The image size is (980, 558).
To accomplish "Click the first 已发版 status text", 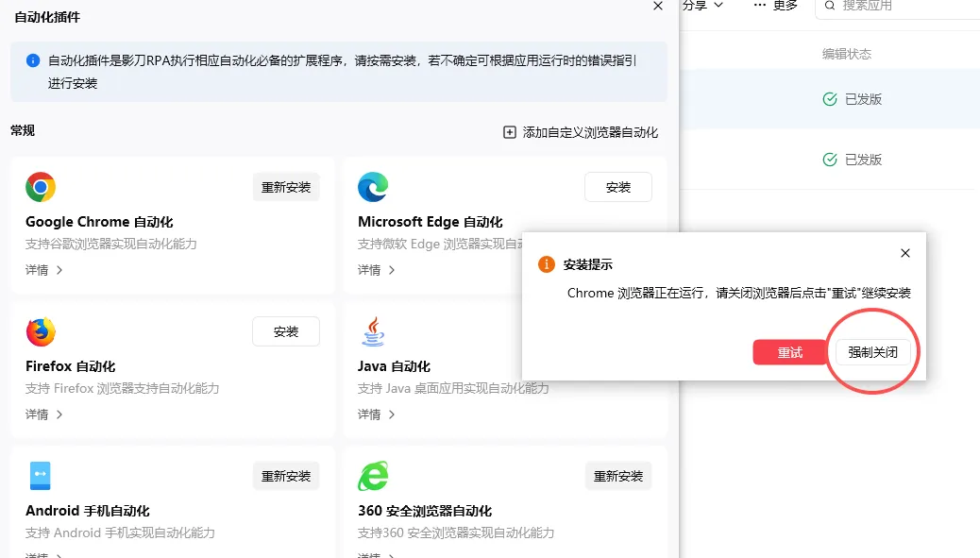I will coord(863,99).
